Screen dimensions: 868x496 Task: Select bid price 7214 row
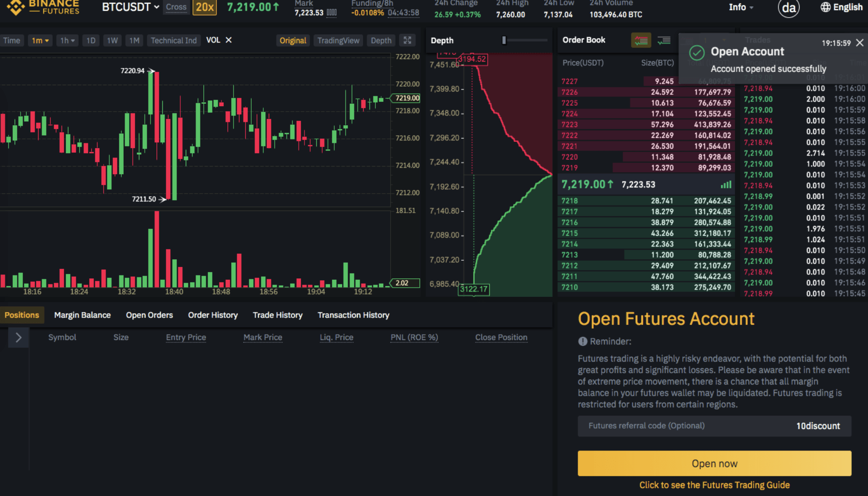point(646,244)
